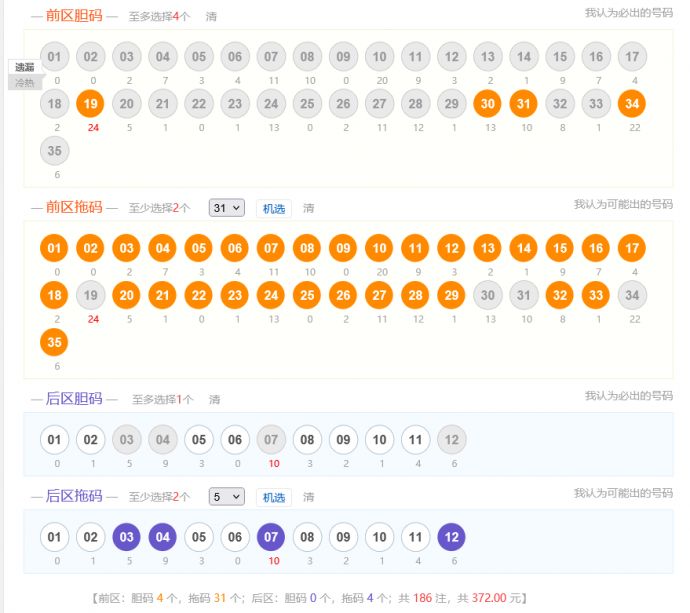This screenshot has height=613, width=690.
Task: Clear 后区胆码 selection with 清
Action: pyautogui.click(x=214, y=400)
